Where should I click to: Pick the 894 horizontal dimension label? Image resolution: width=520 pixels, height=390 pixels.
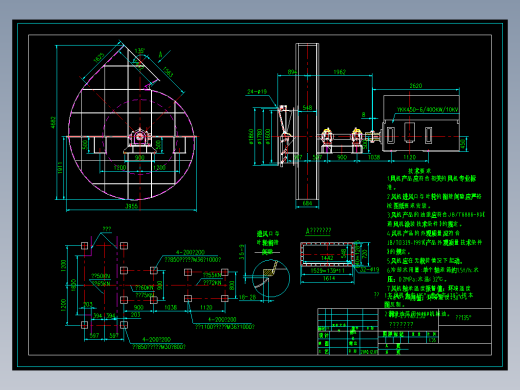292,72
